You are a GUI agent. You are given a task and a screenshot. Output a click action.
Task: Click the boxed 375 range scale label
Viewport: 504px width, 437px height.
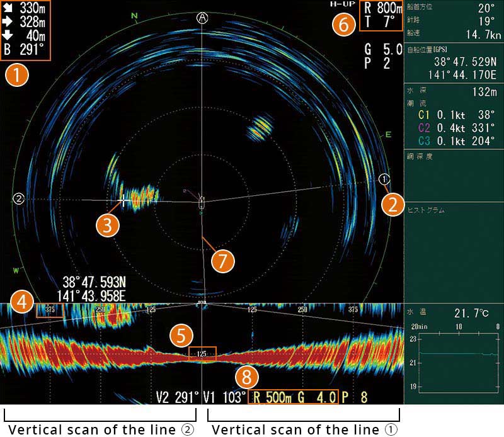pyautogui.click(x=50, y=309)
